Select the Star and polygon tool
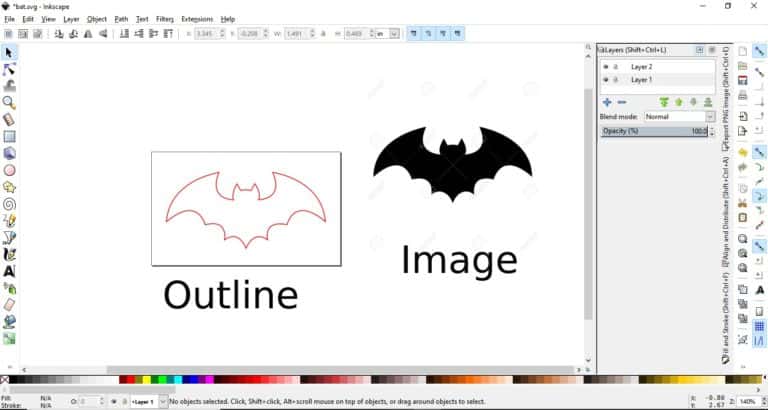 click(x=9, y=187)
